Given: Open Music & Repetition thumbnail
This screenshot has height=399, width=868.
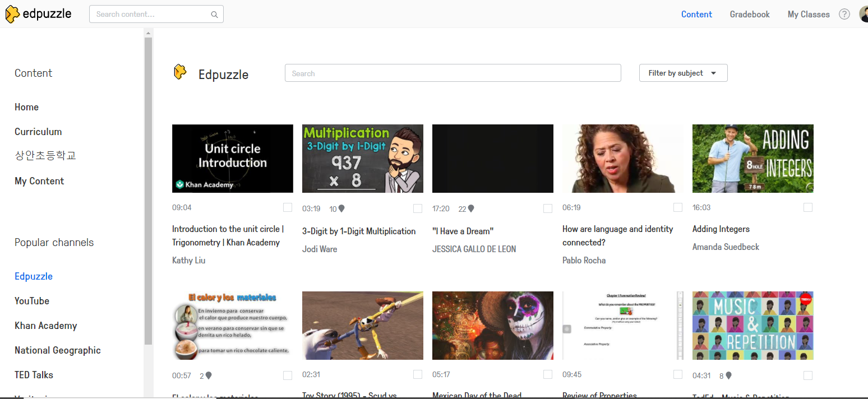Looking at the screenshot, I should tap(753, 326).
